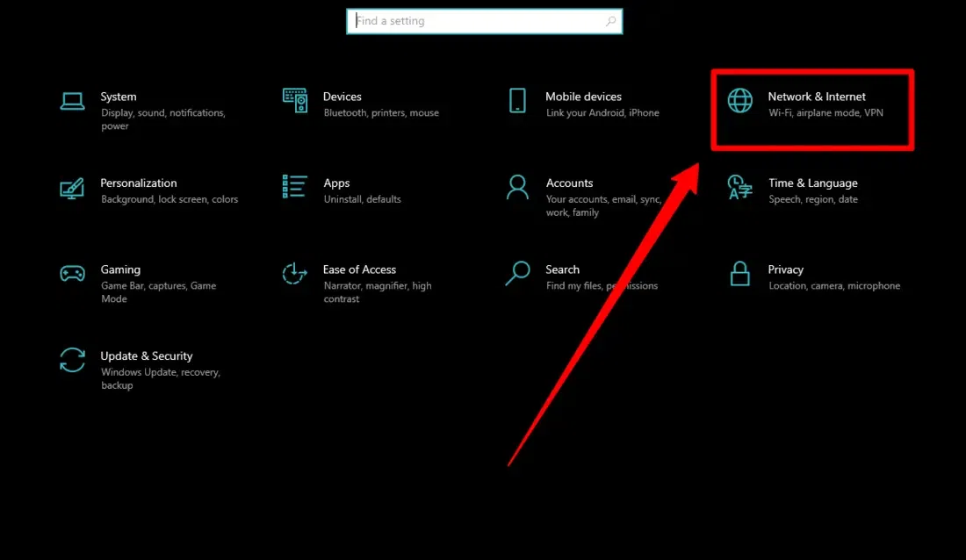Click 'Windows Update, recovery, backup' text
The height and width of the screenshot is (560, 966).
pyautogui.click(x=160, y=379)
